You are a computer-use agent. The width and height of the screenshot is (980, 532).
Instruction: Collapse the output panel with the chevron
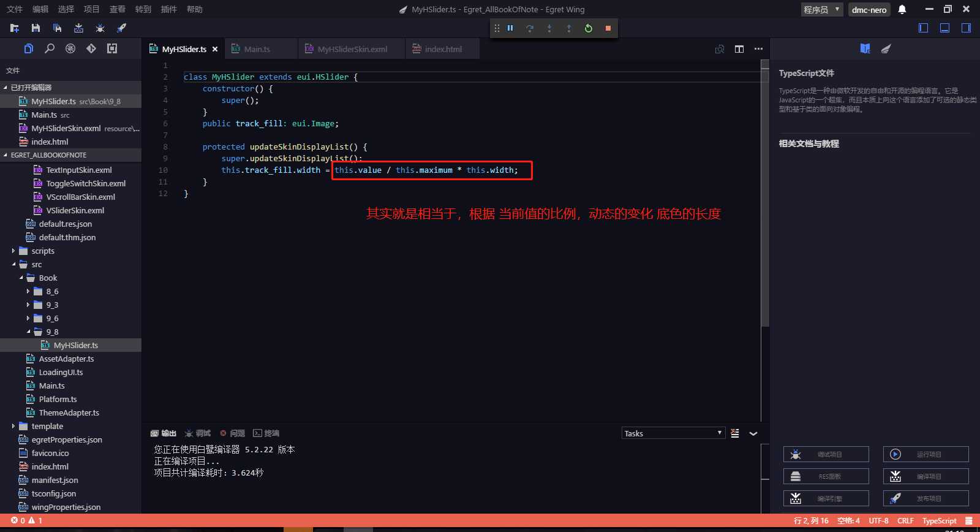[753, 433]
